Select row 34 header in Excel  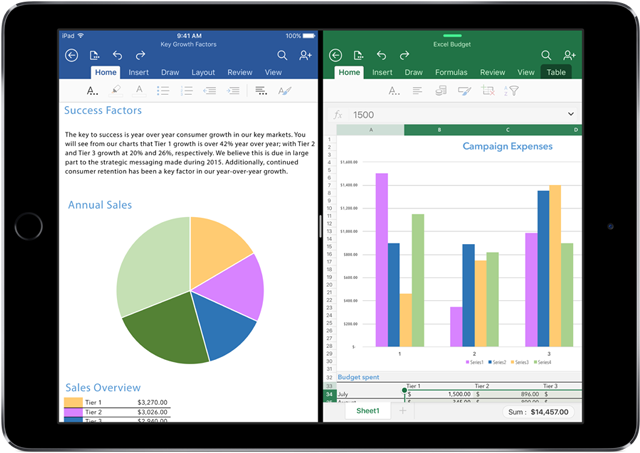click(x=329, y=394)
